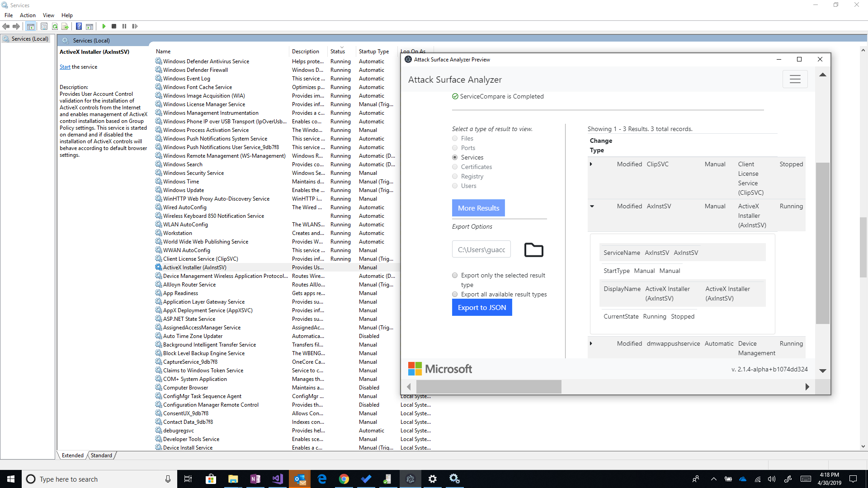Open the Export List toolbar icon
868x488 pixels.
pyautogui.click(x=65, y=26)
